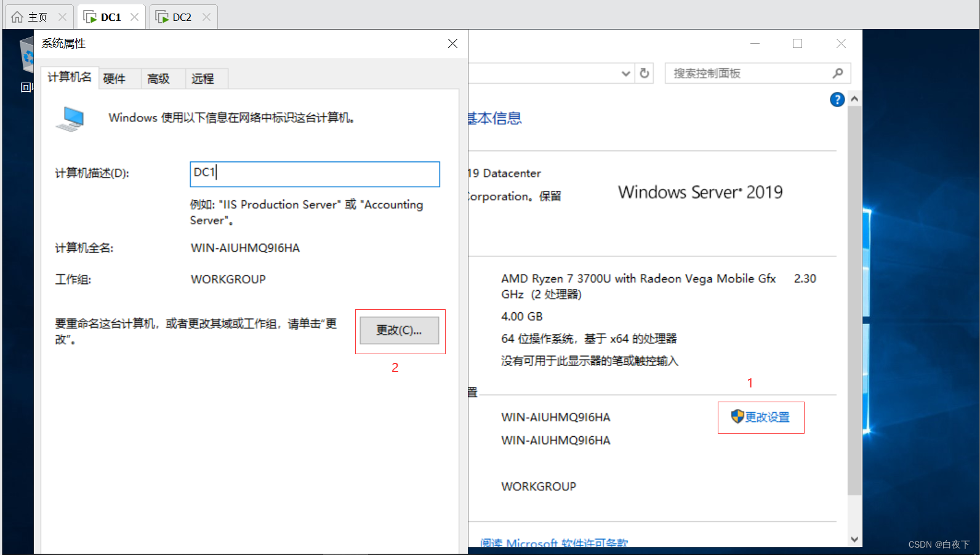This screenshot has height=555, width=980.
Task: Expand the address bar dropdown arrow
Action: coord(626,73)
